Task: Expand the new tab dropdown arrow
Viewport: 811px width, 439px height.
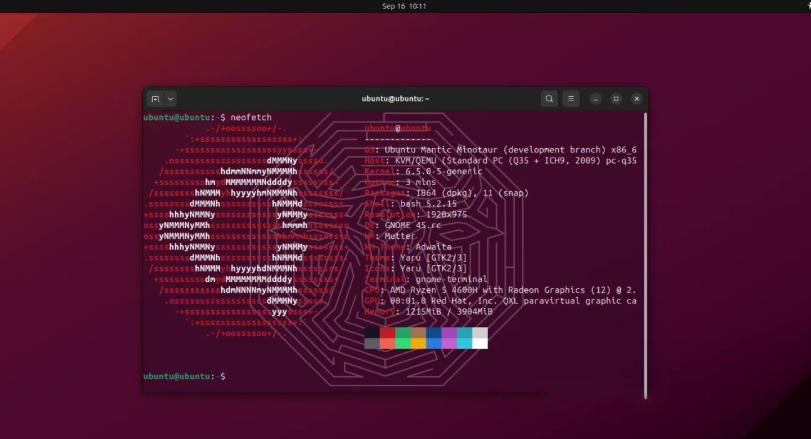Action: 171,99
